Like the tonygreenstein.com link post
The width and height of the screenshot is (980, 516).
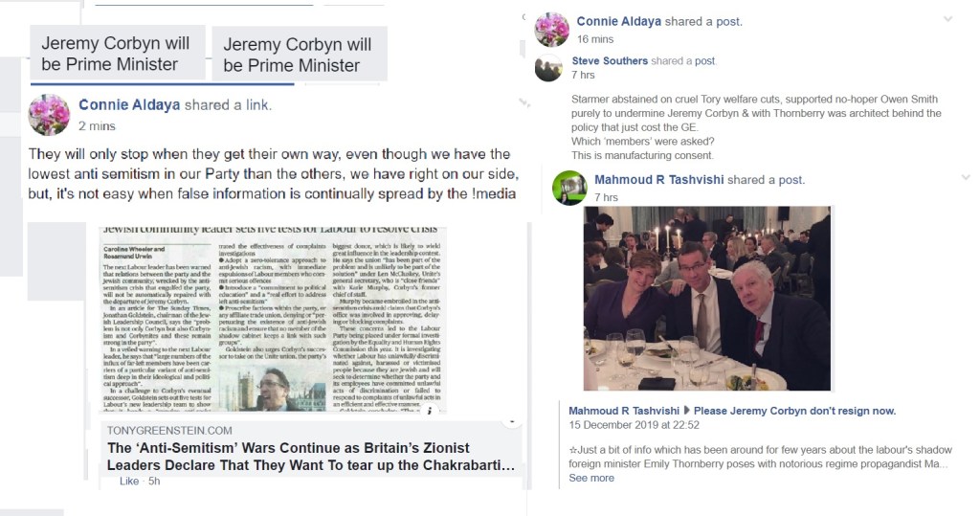[129, 481]
